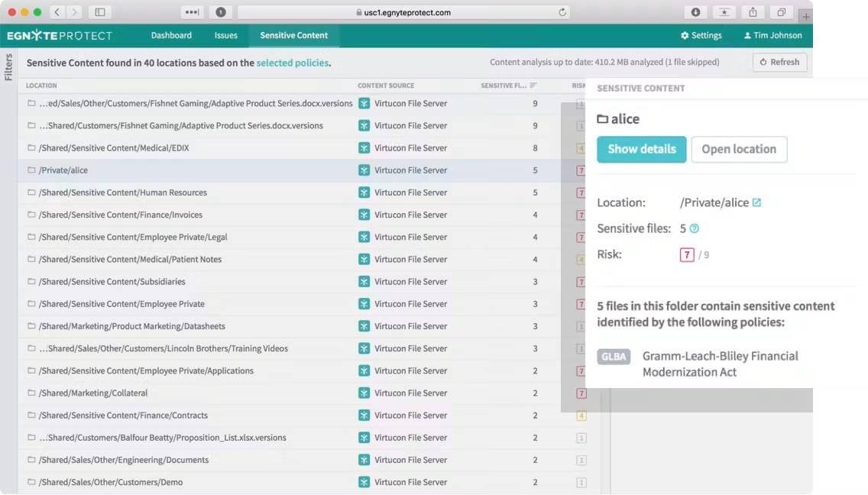Refresh the content analysis
The image size is (868, 495).
[779, 62]
